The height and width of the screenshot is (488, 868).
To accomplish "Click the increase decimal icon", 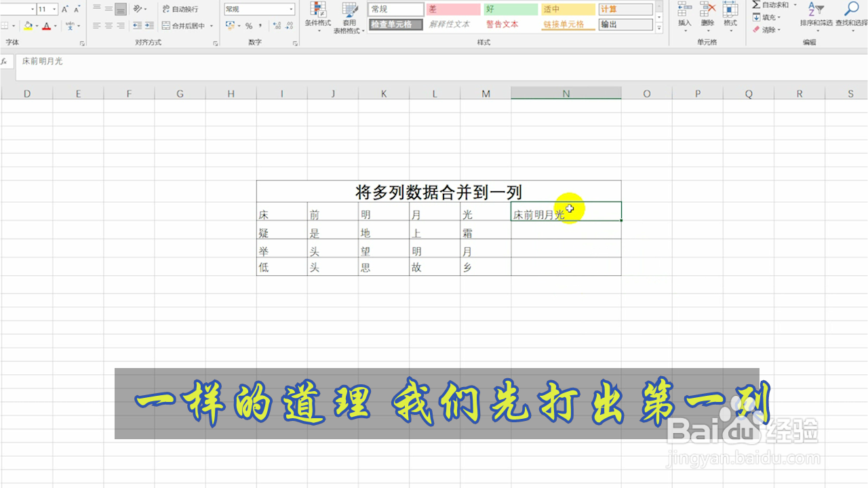I will (277, 26).
